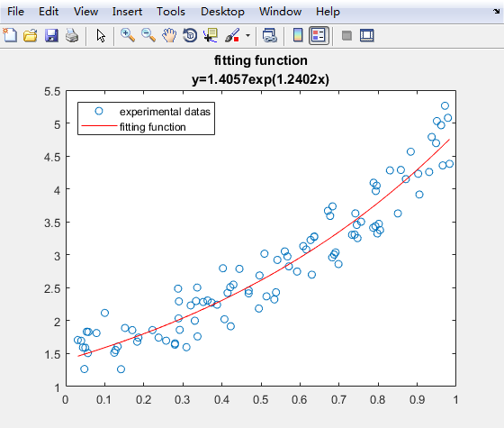This screenshot has height=428, width=504.
Task: Select the Edit Plot arrow tool
Action: point(101,35)
